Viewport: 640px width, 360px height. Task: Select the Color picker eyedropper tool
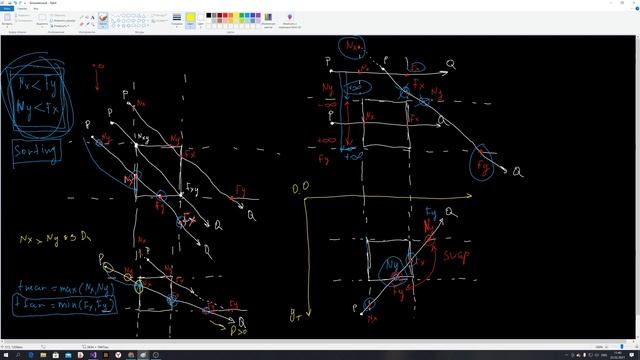coord(87,24)
